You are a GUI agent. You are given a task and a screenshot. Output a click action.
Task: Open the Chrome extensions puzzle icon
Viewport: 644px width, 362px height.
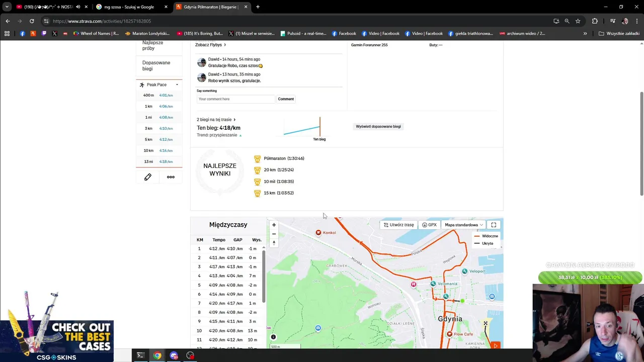[x=595, y=21]
